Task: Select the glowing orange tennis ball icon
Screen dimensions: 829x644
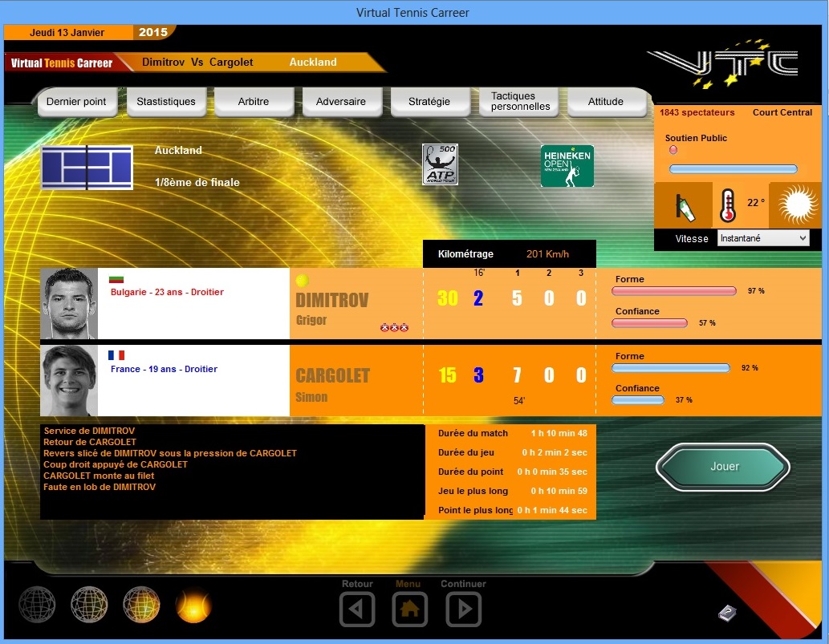Action: tap(193, 606)
